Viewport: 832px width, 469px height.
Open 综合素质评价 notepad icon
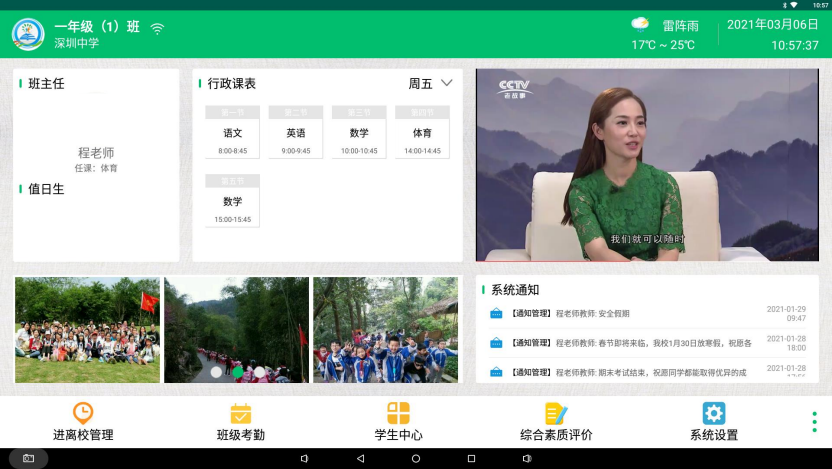coord(556,413)
